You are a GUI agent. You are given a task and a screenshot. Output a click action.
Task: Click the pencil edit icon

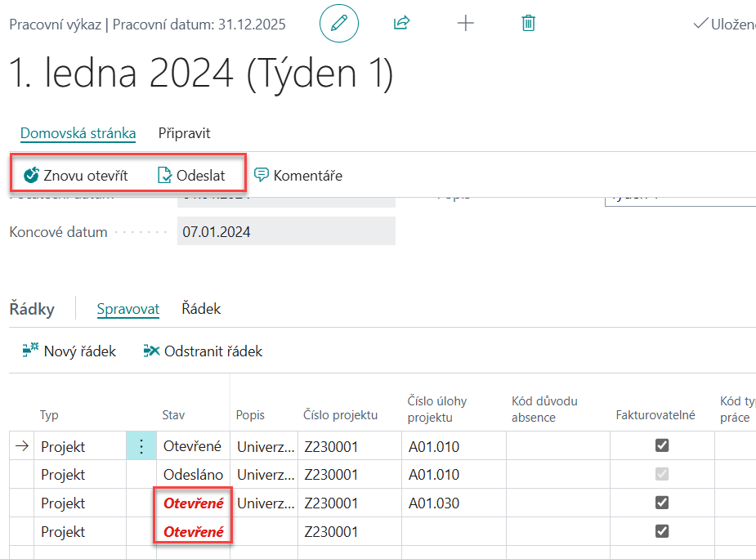point(339,23)
